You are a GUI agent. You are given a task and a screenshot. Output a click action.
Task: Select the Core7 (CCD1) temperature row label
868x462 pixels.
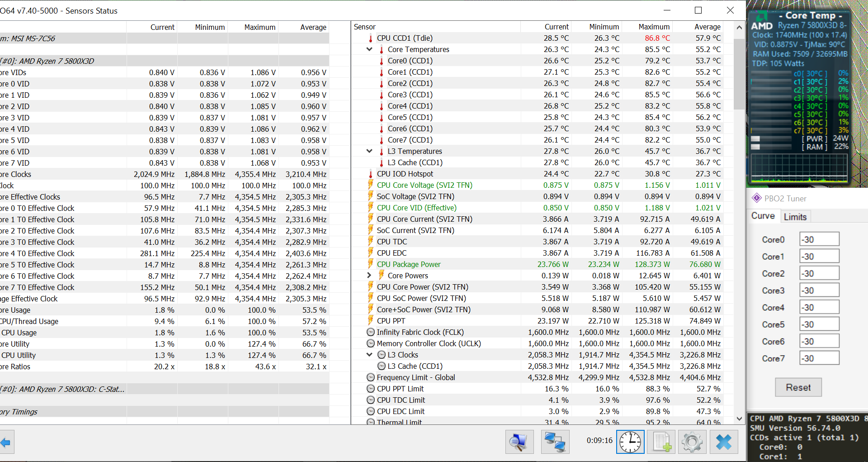coord(410,140)
